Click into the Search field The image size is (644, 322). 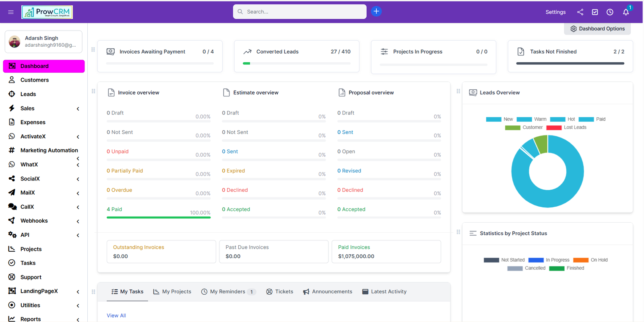pyautogui.click(x=300, y=12)
